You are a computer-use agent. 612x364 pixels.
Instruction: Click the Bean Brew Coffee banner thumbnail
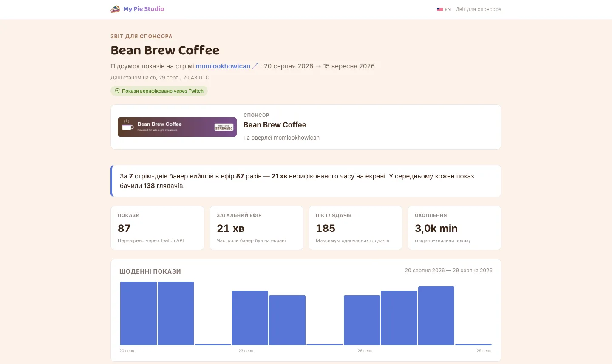[x=177, y=127]
